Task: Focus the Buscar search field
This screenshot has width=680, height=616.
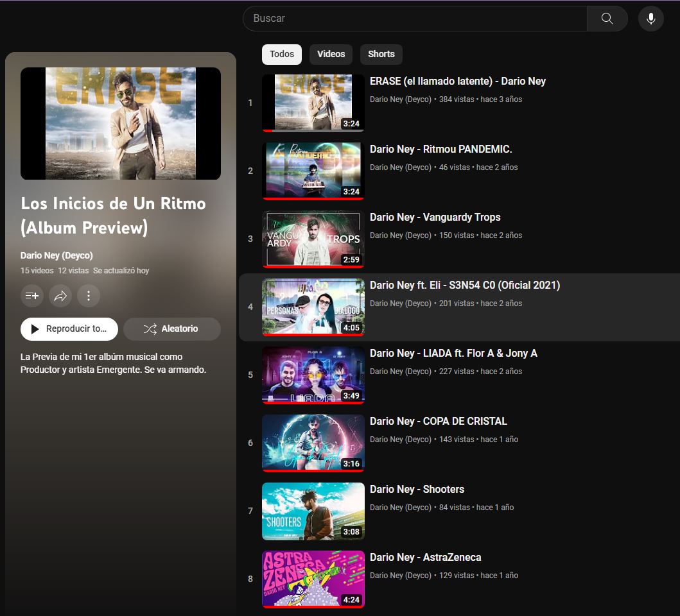Action: click(415, 18)
